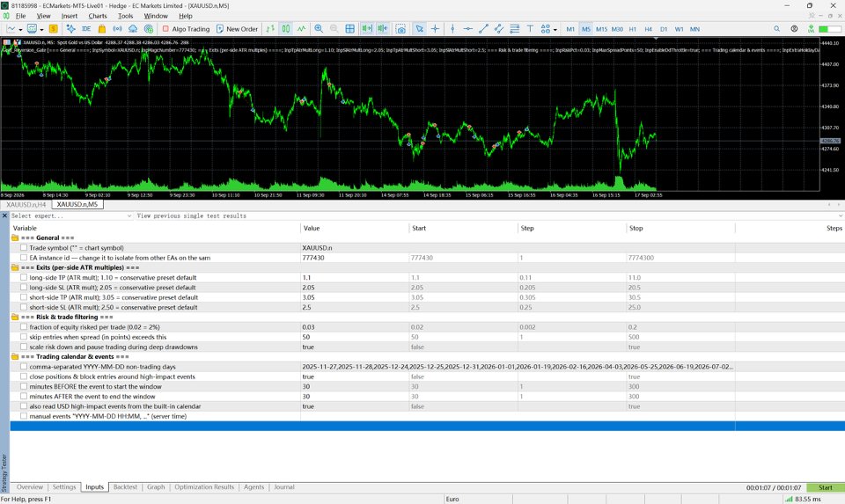The width and height of the screenshot is (845, 504).
Task: Open the objects shapes dropdown arrow
Action: pos(555,30)
